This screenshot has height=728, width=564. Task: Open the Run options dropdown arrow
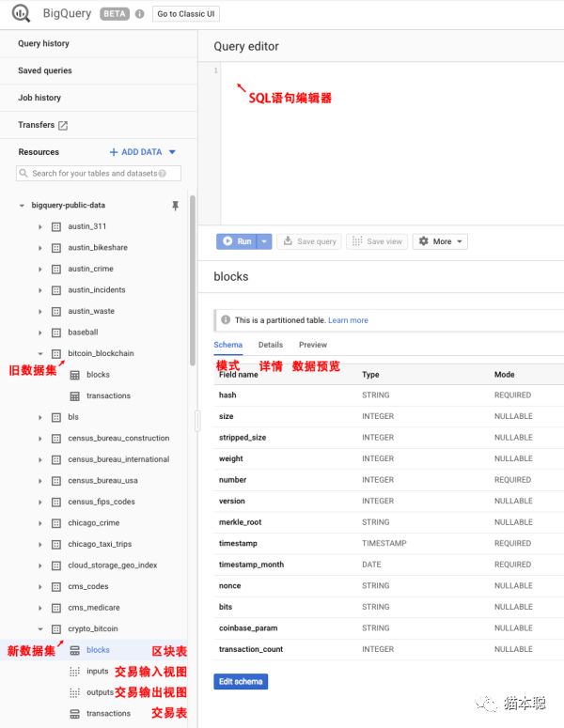[x=264, y=241]
